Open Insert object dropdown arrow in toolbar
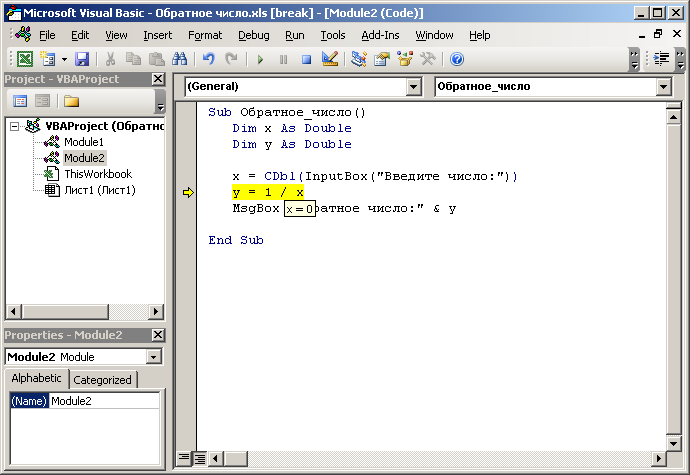Screen dimensions: 690x475 pyautogui.click(x=64, y=59)
